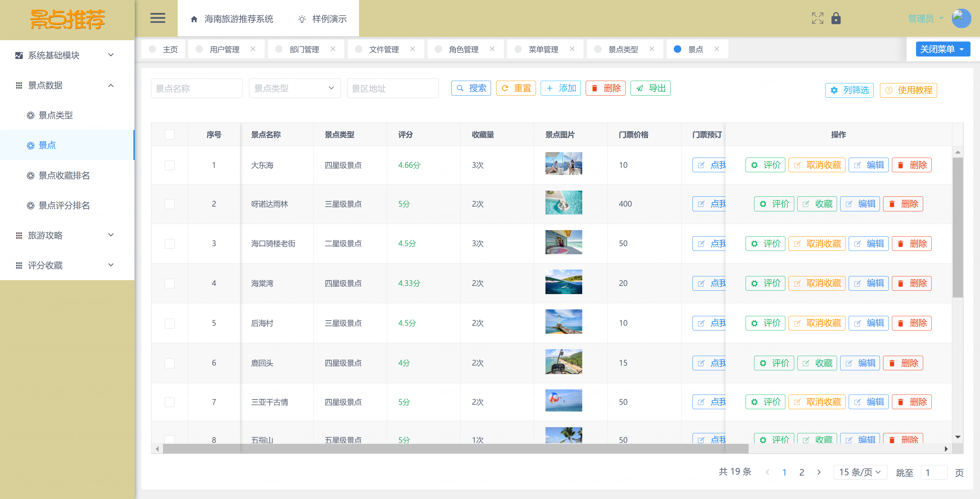This screenshot has height=499, width=980.
Task: Select the checkbox for 海棠湾 row
Action: coord(170,283)
